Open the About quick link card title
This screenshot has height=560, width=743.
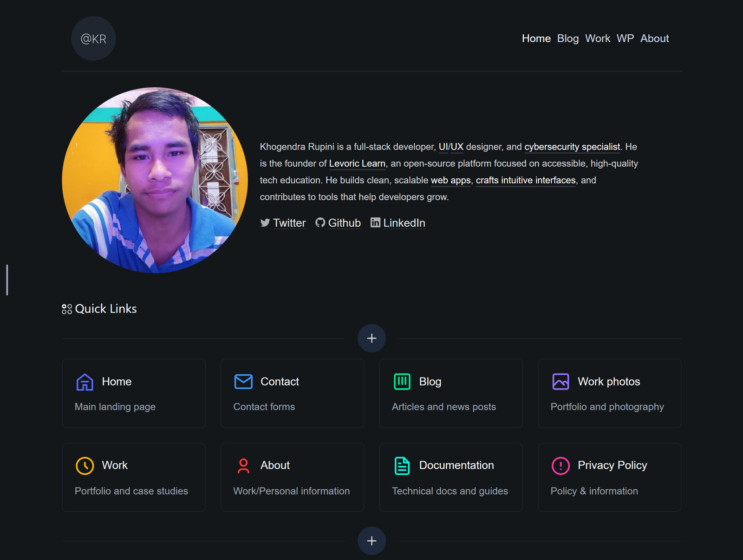[275, 465]
